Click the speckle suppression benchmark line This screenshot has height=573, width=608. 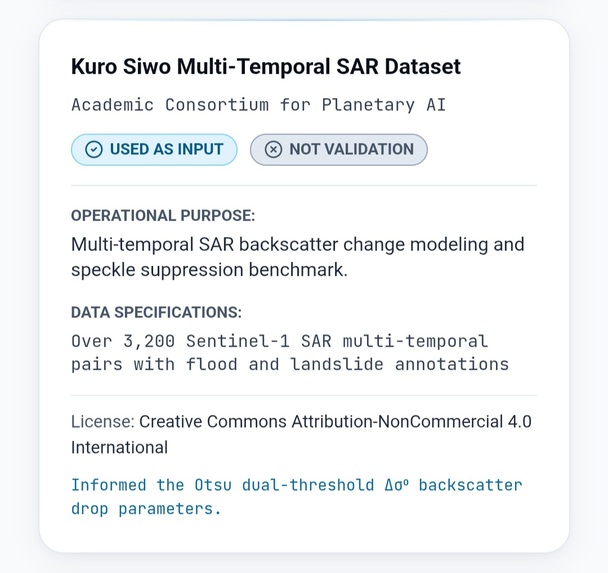[209, 270]
